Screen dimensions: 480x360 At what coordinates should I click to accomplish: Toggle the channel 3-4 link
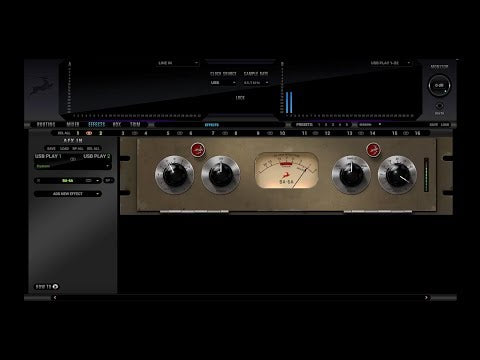135,133
